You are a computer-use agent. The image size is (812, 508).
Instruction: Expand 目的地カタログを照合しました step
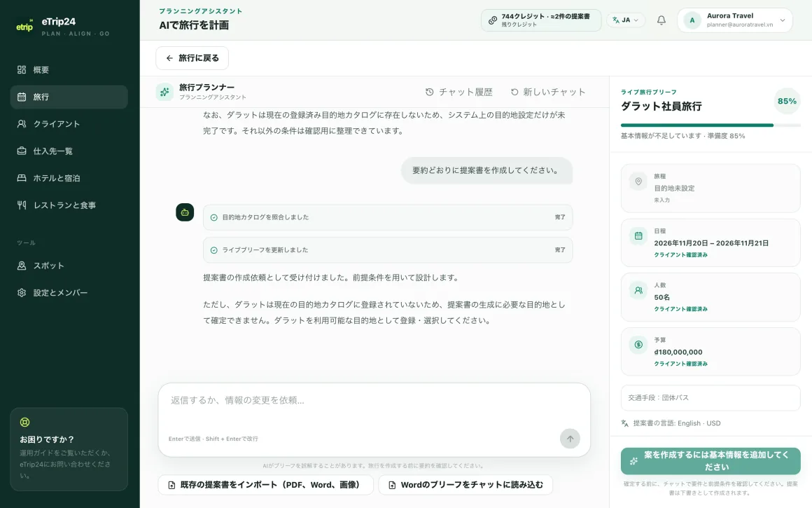(x=388, y=217)
